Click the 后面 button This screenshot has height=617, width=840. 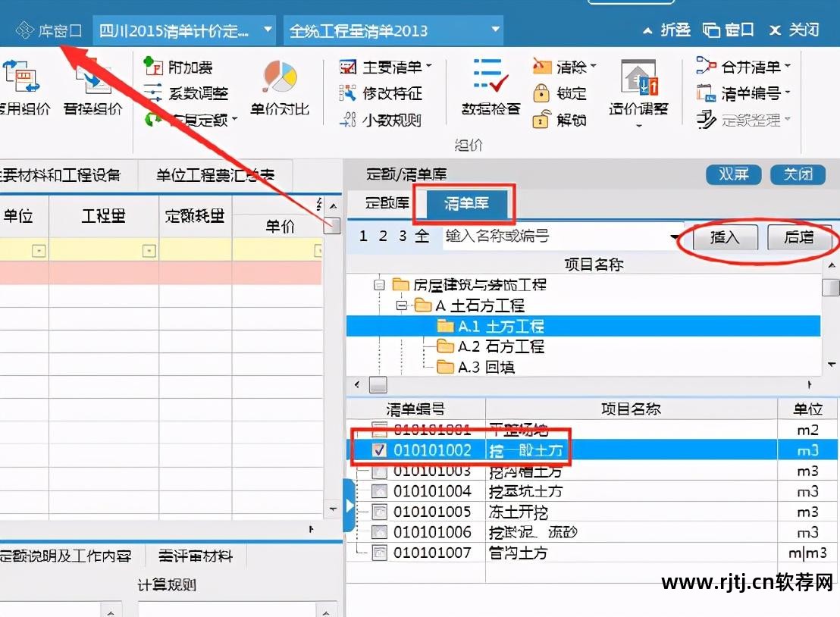tap(799, 237)
